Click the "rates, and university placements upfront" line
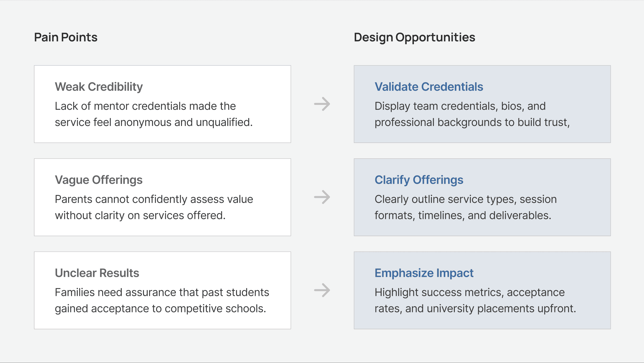The height and width of the screenshot is (363, 644). [475, 308]
